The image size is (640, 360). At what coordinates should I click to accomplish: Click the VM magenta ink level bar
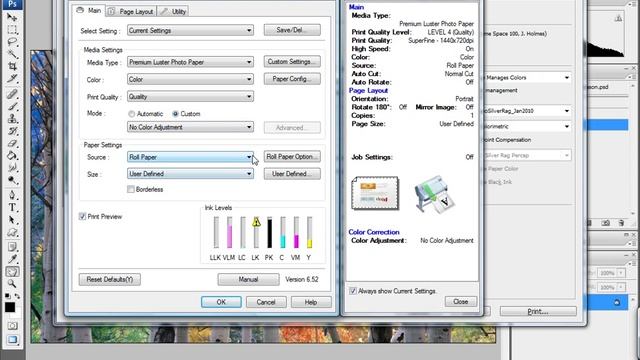296,232
